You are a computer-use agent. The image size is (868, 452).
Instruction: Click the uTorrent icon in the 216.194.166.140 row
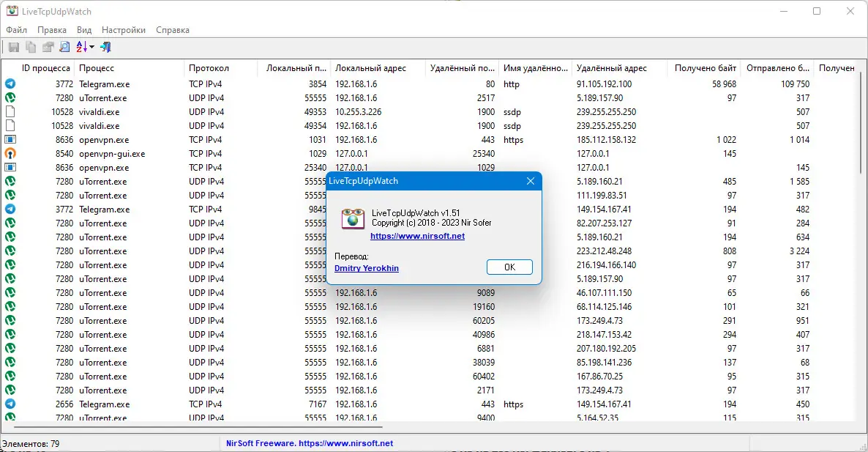10,264
